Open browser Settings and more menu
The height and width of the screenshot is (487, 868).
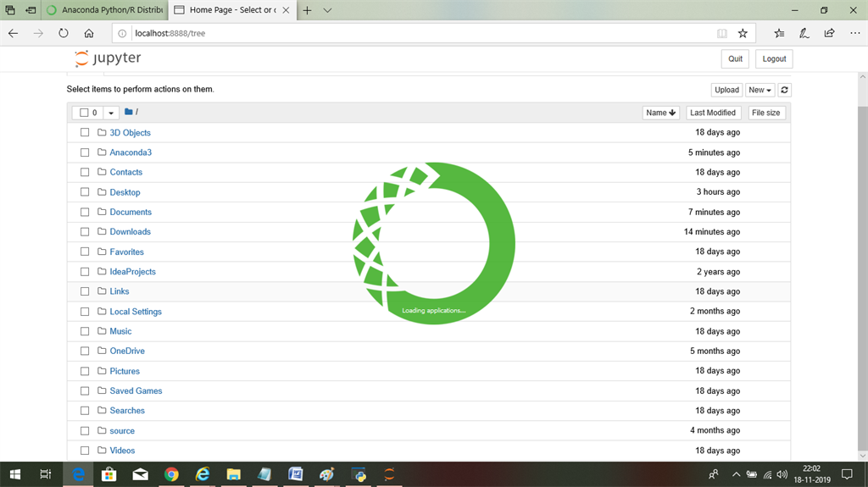click(854, 33)
